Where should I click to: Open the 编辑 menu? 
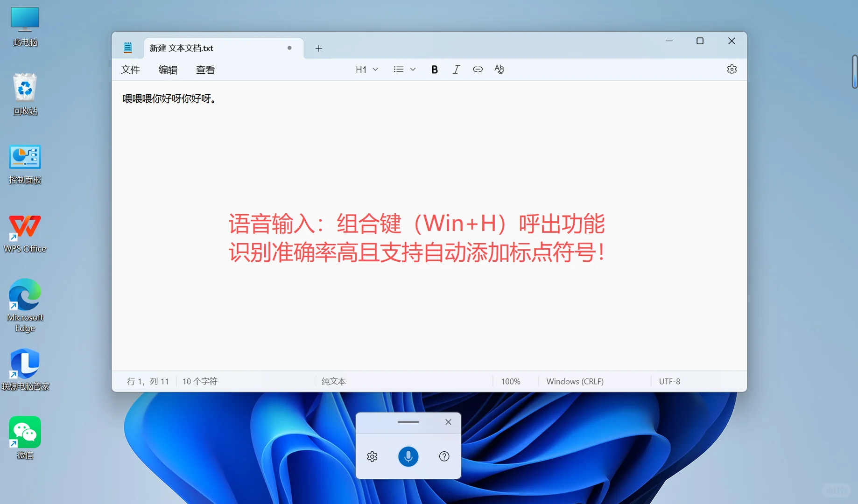coord(168,69)
